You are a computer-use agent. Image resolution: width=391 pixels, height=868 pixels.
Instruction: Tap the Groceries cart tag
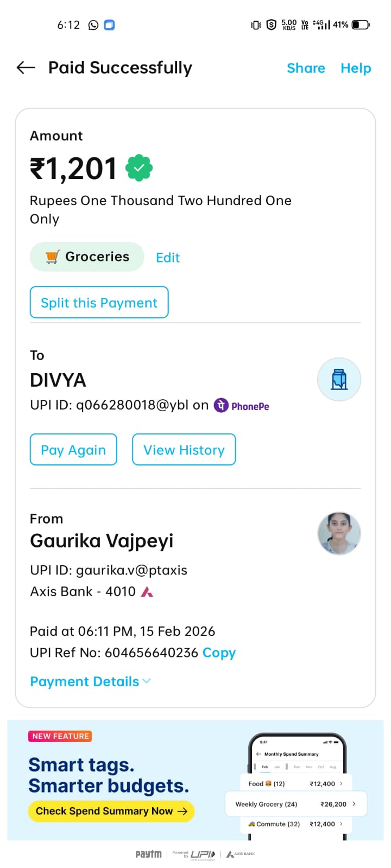[87, 257]
